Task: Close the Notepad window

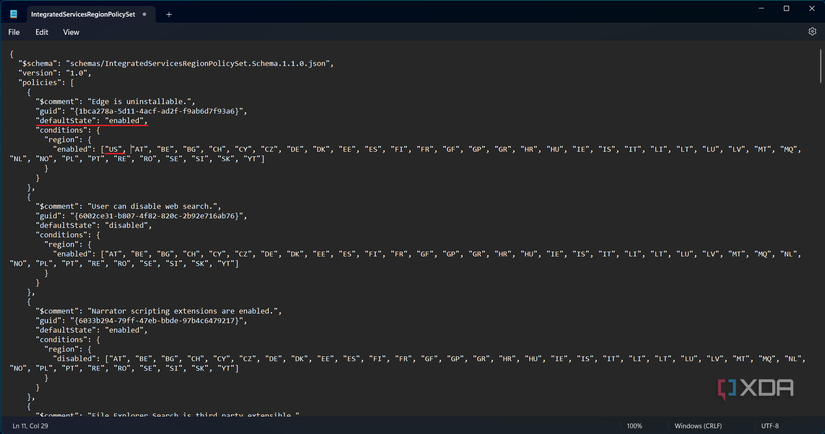Action: 811,9
